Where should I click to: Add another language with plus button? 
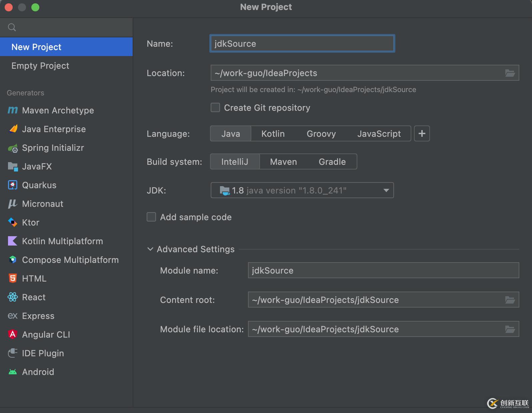coord(422,133)
